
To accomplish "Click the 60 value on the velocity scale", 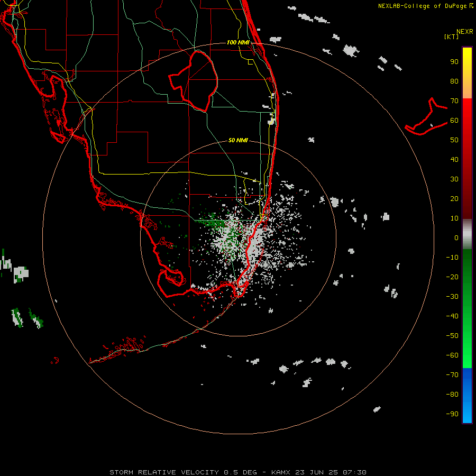I will [x=454, y=121].
